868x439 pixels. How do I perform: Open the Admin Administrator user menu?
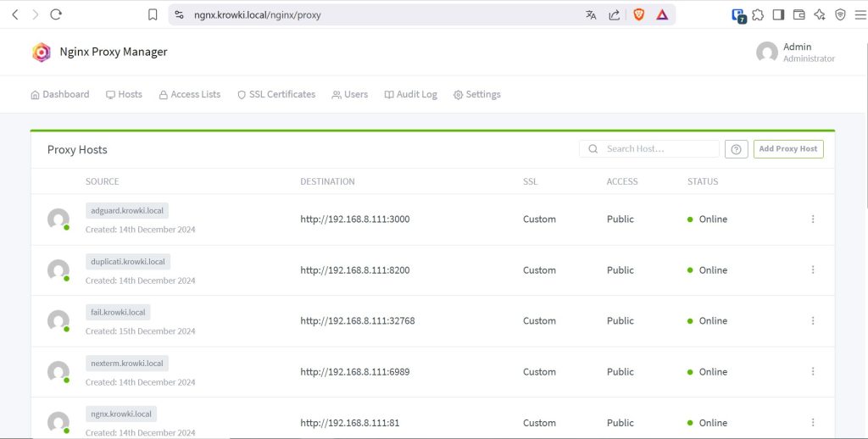coord(795,52)
